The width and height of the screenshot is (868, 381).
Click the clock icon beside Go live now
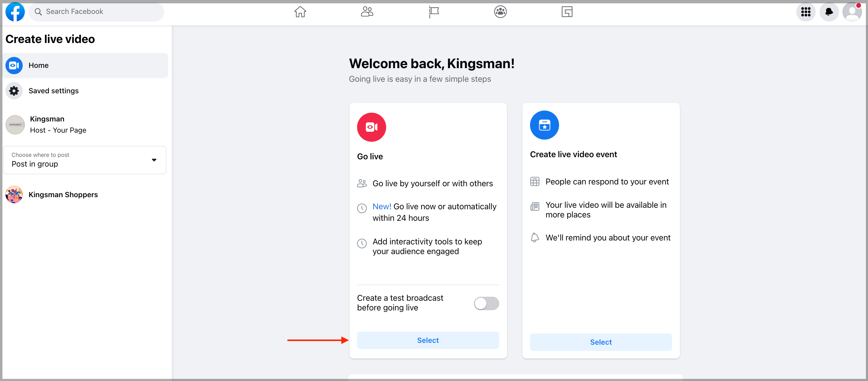tap(362, 208)
